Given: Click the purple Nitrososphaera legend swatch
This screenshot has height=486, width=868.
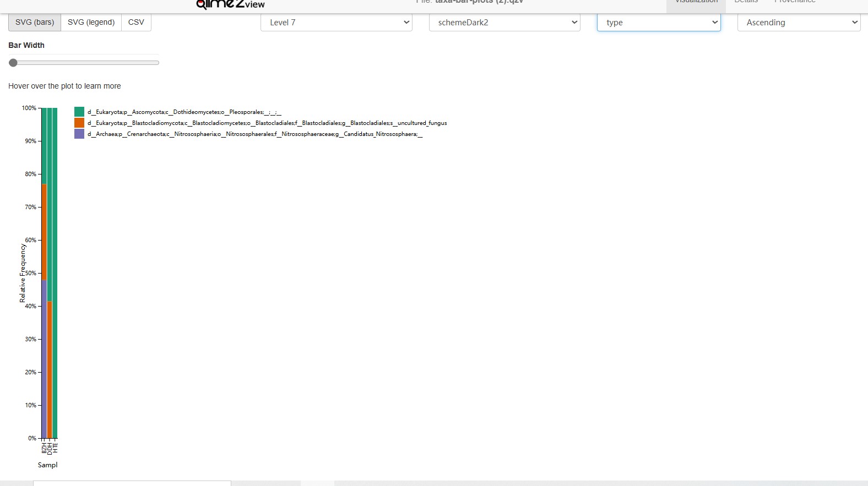Looking at the screenshot, I should click(79, 134).
